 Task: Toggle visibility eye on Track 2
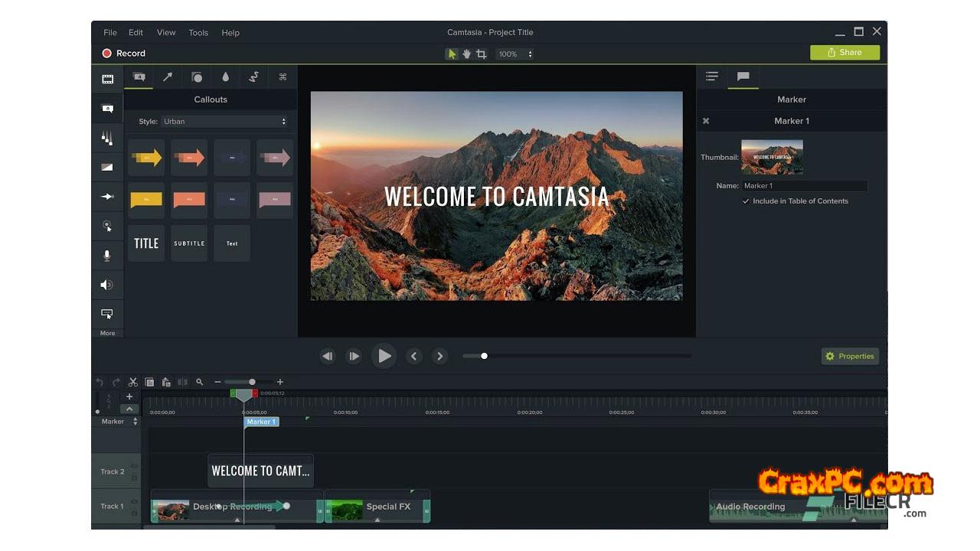point(135,466)
